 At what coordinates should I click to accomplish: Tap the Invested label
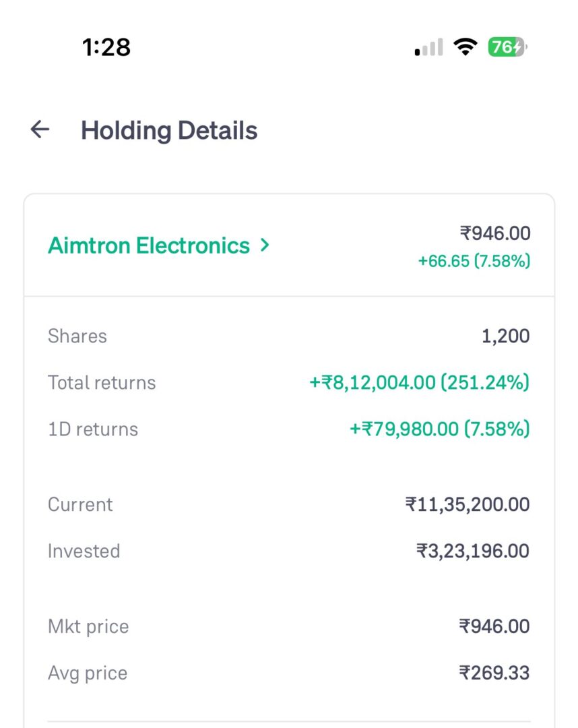pos(84,551)
